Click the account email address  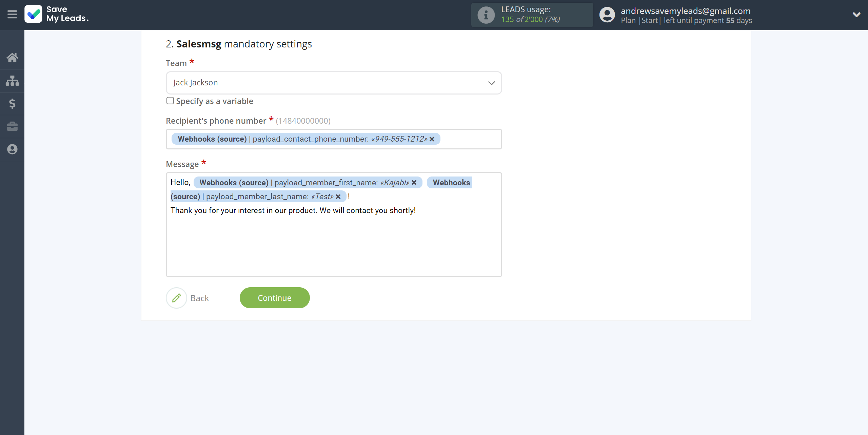click(686, 11)
